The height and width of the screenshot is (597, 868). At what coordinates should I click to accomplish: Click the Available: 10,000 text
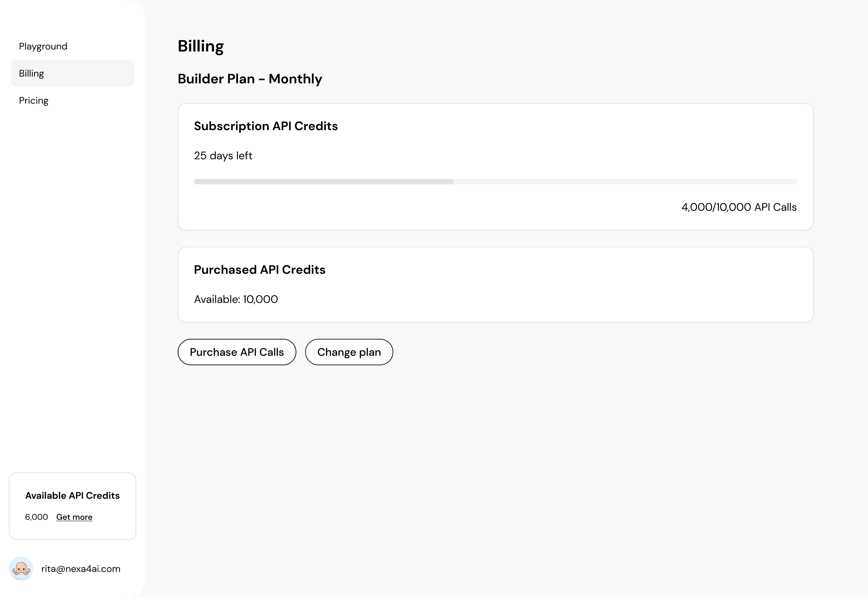(x=236, y=299)
